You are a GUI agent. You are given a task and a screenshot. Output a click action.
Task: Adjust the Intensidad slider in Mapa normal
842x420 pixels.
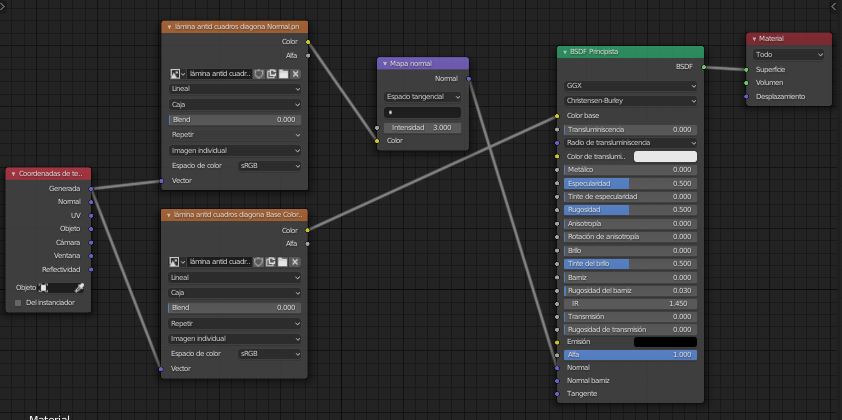click(423, 128)
